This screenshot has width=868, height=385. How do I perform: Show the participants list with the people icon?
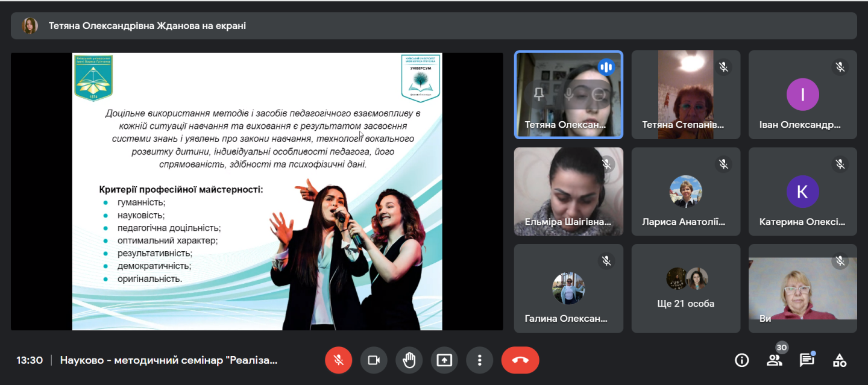(x=774, y=360)
